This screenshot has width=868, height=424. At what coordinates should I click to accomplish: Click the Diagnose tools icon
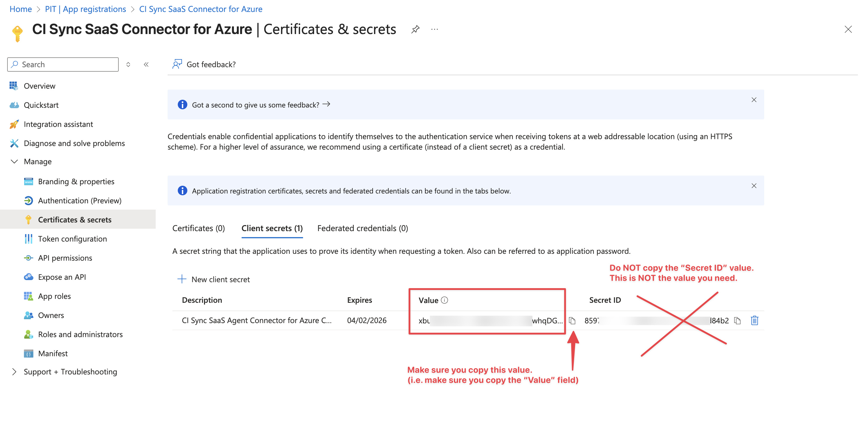pos(14,143)
